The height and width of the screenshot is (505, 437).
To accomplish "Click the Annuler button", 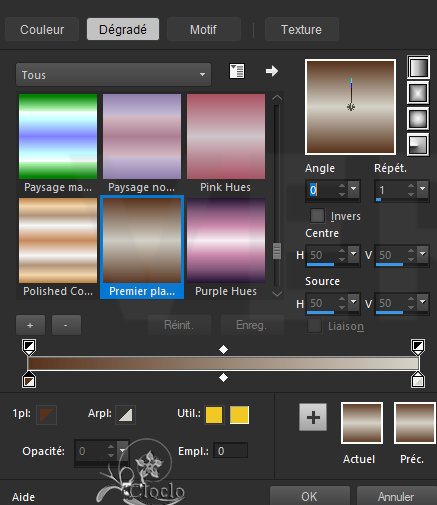I will [x=396, y=496].
